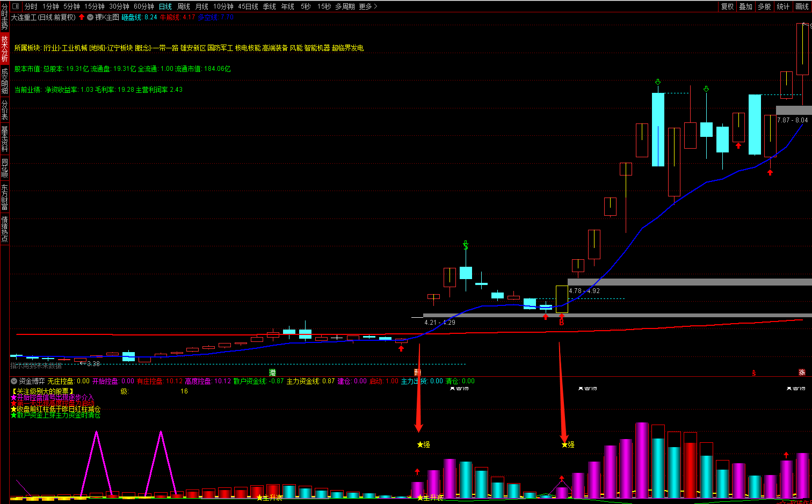Click the 多股 multi-stock button
The width and height of the screenshot is (812, 504).
764,6
